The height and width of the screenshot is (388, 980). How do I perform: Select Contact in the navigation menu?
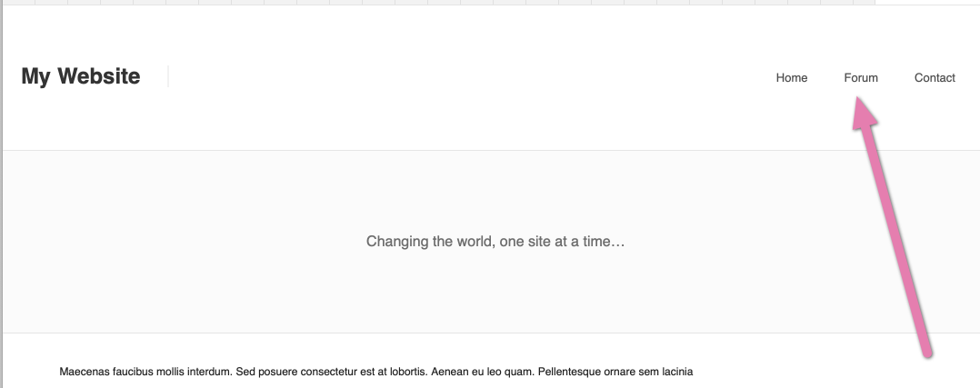click(x=934, y=77)
